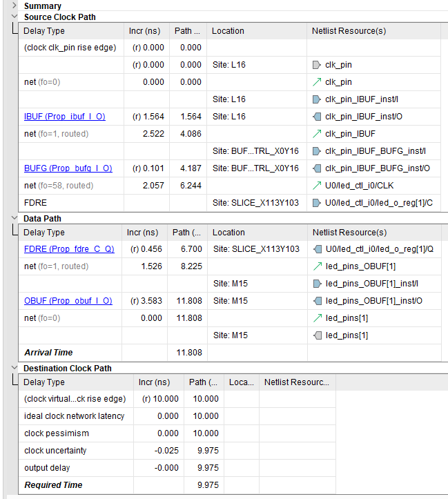
Task: Click the 'Netlist Resourc...' header in Destination Clock Path
Action: point(298,382)
